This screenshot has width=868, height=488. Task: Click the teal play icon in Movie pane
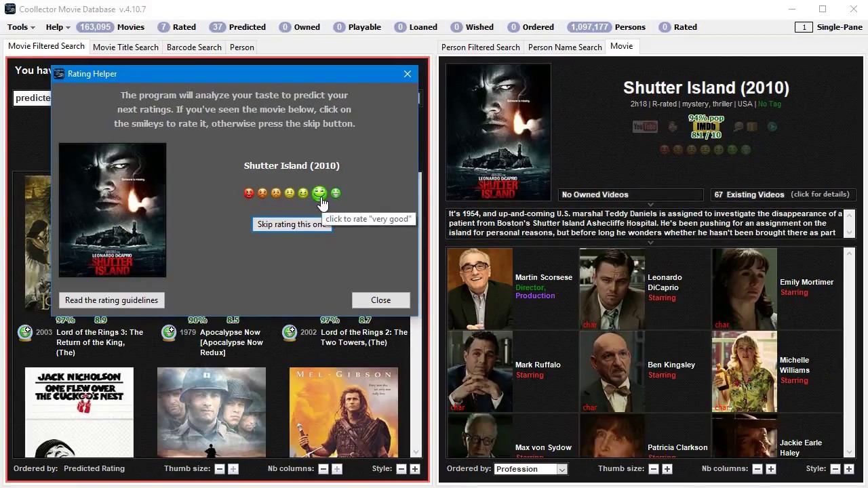pos(772,127)
